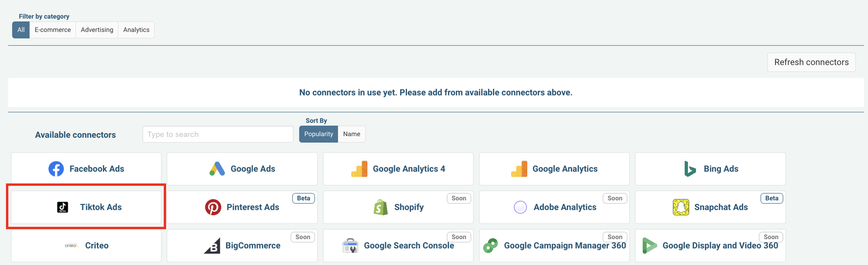Sort connectors by Name

pos(351,134)
